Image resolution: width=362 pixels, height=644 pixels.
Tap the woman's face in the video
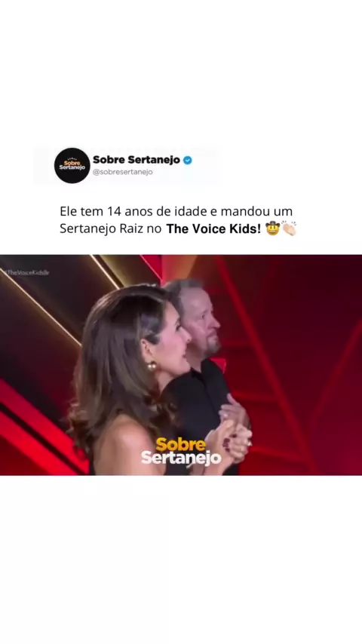coord(173,341)
